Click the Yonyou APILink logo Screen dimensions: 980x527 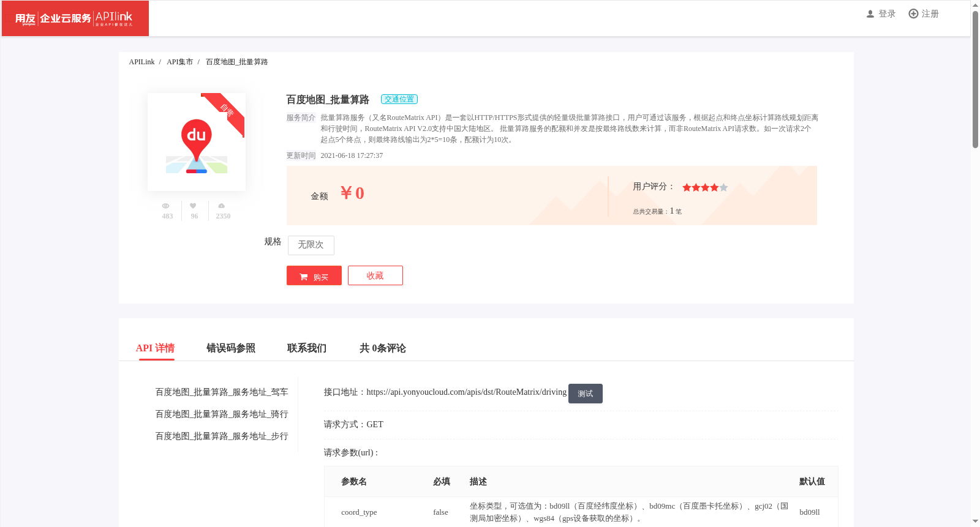[75, 18]
